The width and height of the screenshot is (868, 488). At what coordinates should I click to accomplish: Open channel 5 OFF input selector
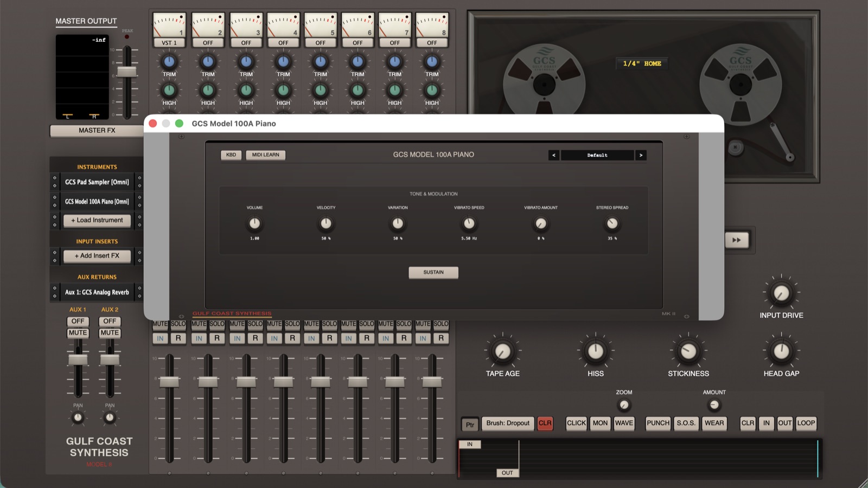pos(321,43)
